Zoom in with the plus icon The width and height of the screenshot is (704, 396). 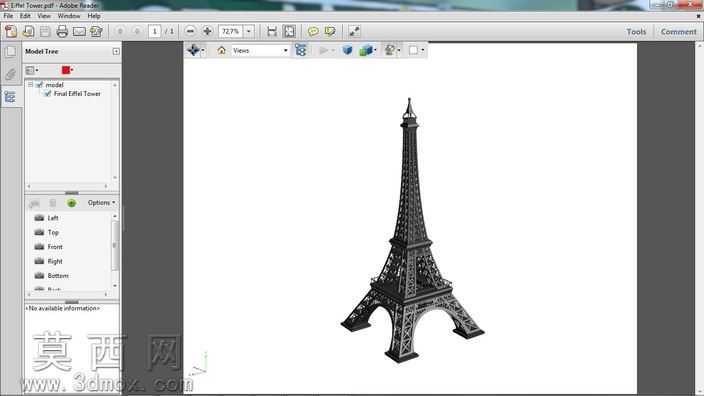coord(207,31)
